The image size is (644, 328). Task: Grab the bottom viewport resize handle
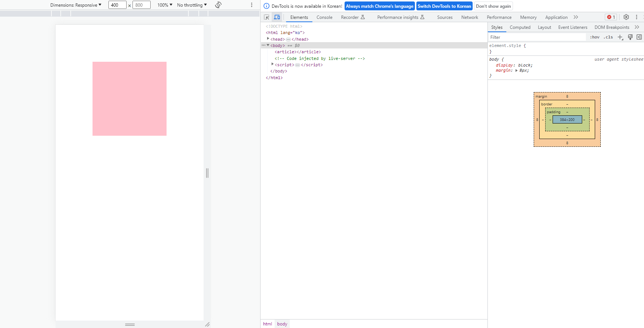click(130, 324)
